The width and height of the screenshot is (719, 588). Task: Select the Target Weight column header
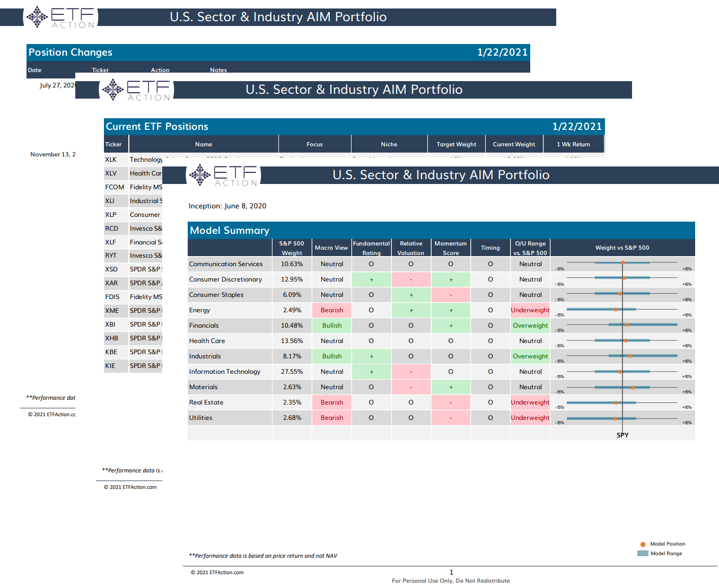[x=457, y=144]
